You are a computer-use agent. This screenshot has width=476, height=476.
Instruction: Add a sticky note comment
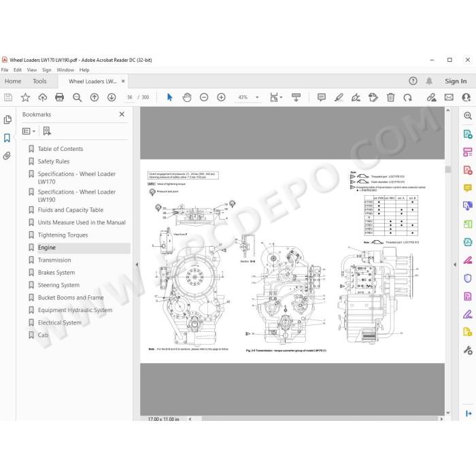click(x=322, y=97)
